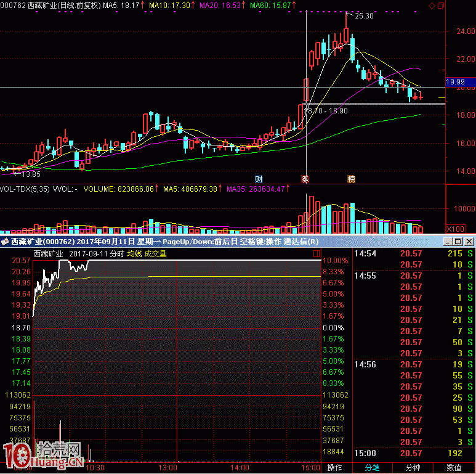The width and height of the screenshot is (476, 474).
Task: Click the 15:00 time axis label under intraday chart
Action: [x=310, y=468]
